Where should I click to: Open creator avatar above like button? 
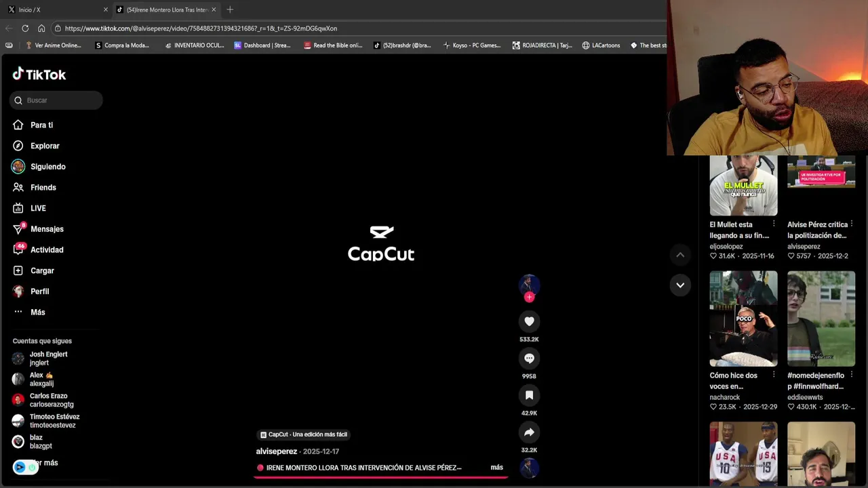point(529,284)
